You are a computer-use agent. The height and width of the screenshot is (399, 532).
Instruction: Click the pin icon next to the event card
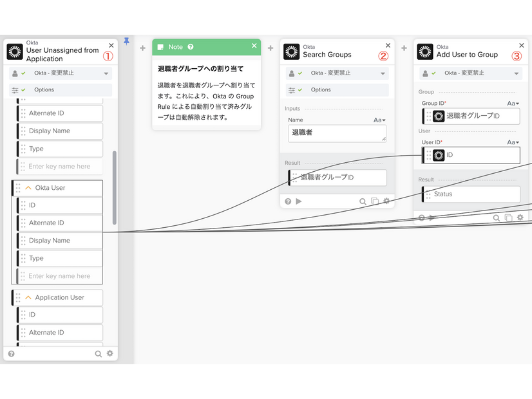click(126, 41)
